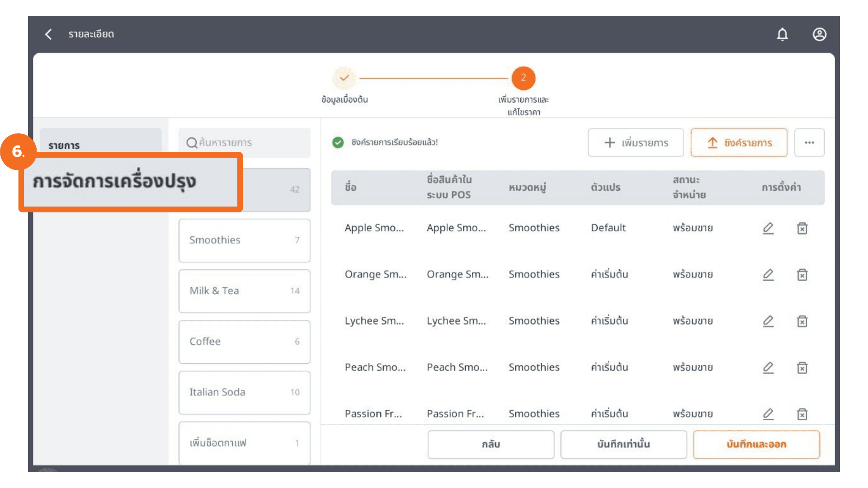The image size is (868, 488).
Task: Go to step one ข้อมูลเบื้องต้น
Action: coord(344,78)
